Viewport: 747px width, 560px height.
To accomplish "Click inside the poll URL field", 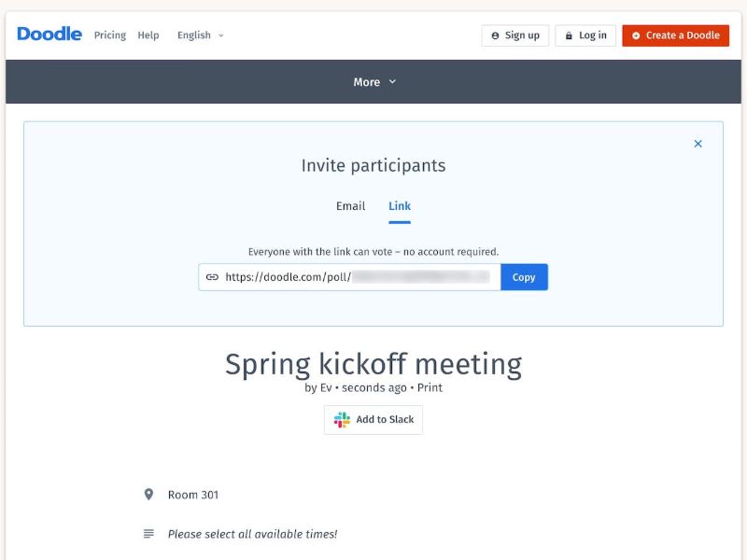I will point(349,277).
